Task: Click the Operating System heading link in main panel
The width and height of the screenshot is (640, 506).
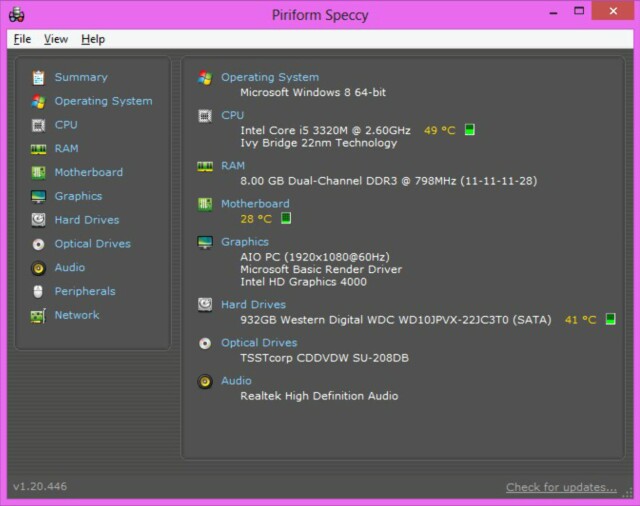Action: pyautogui.click(x=270, y=77)
